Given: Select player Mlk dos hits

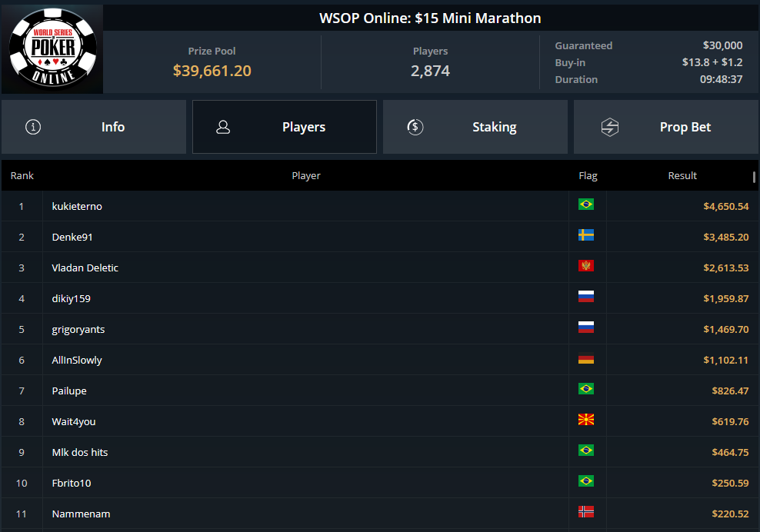Looking at the screenshot, I should (x=79, y=452).
